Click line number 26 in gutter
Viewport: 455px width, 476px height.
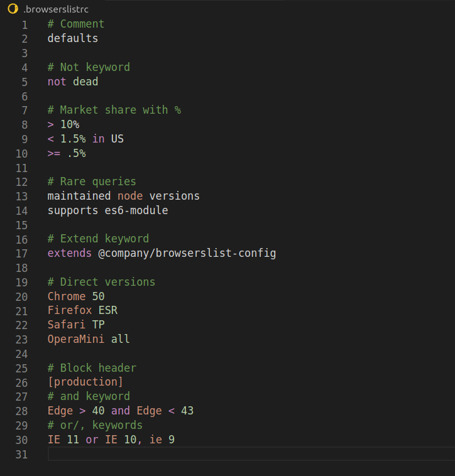tap(21, 383)
